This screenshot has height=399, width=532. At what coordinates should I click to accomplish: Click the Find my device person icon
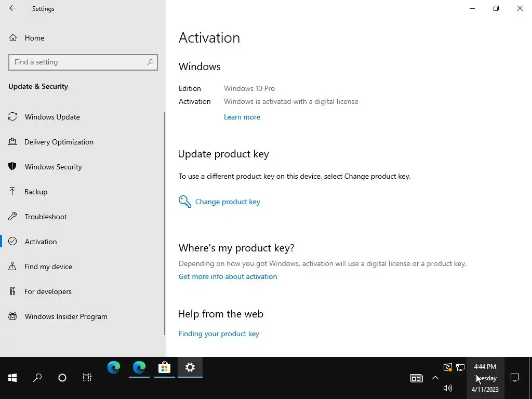12,266
